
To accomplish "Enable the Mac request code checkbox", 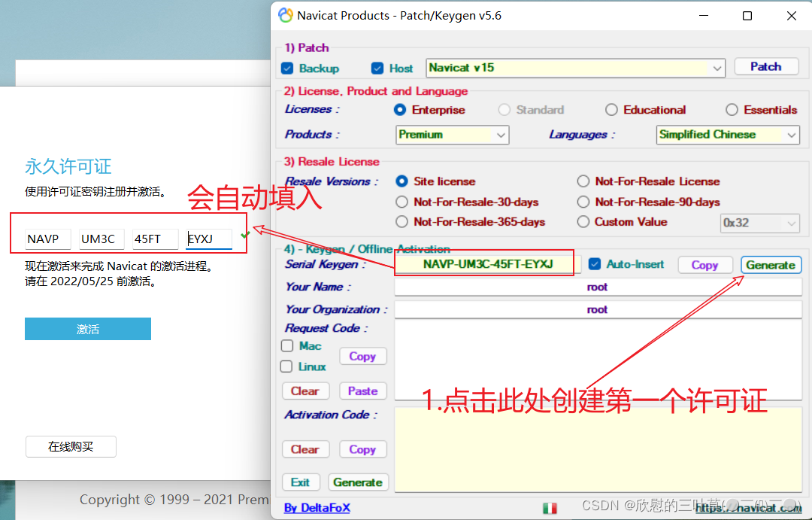I will (287, 346).
